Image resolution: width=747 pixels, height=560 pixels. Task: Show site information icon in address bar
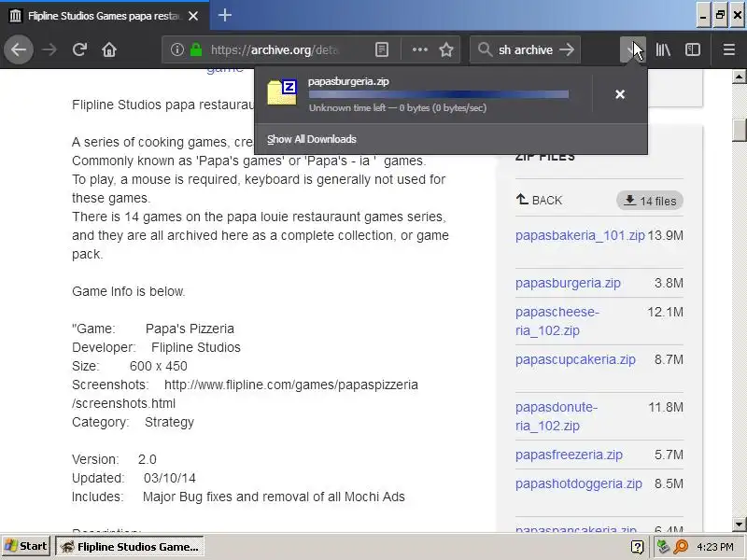(177, 49)
